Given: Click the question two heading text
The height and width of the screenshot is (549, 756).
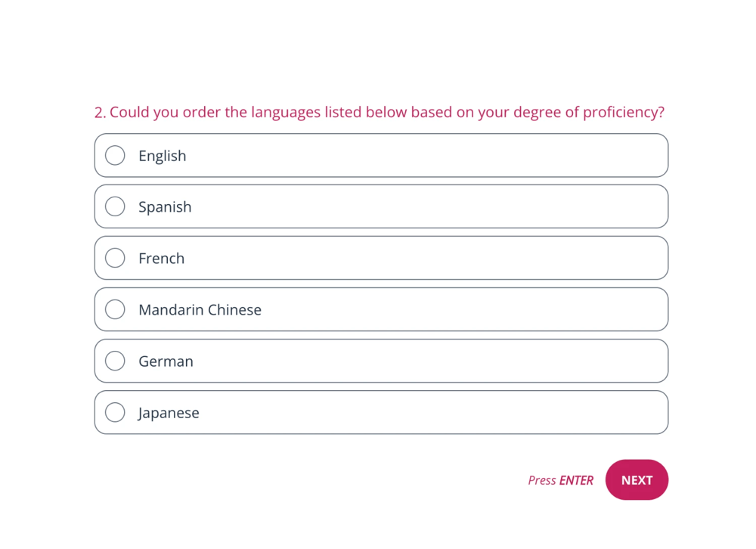Looking at the screenshot, I should tap(379, 112).
